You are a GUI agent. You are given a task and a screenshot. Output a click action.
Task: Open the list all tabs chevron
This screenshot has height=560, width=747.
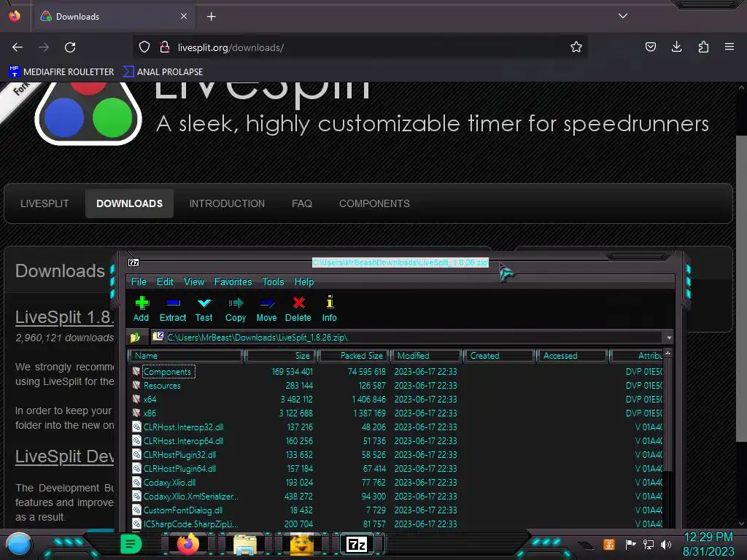[623, 16]
